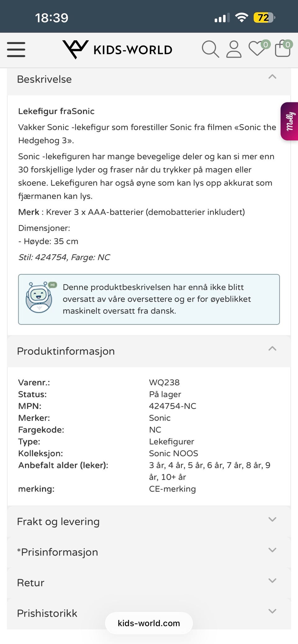Collapse the Produktinformasjon section
Screen dimensions: 298x644
click(x=149, y=351)
